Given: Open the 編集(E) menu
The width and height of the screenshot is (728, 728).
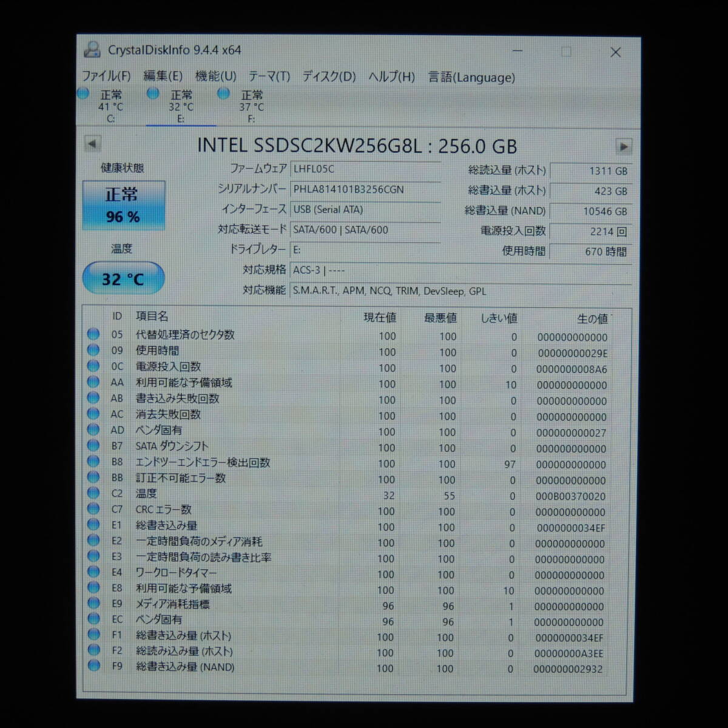Looking at the screenshot, I should point(163,76).
